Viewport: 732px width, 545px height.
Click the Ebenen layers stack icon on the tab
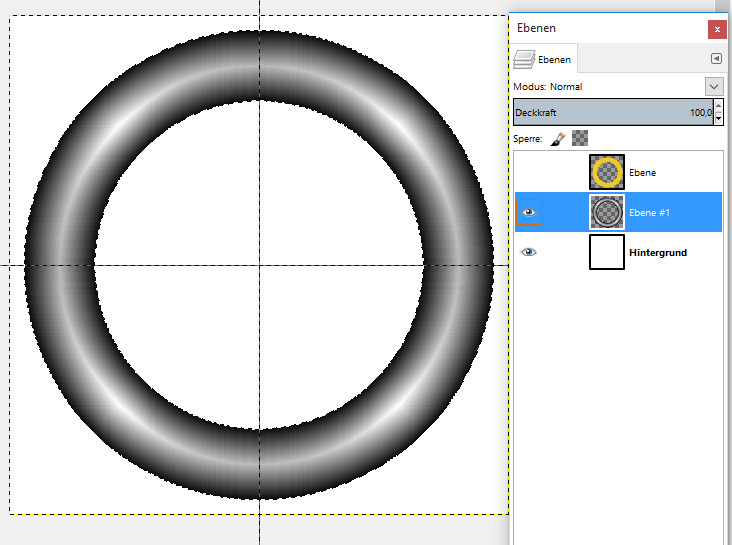point(524,59)
